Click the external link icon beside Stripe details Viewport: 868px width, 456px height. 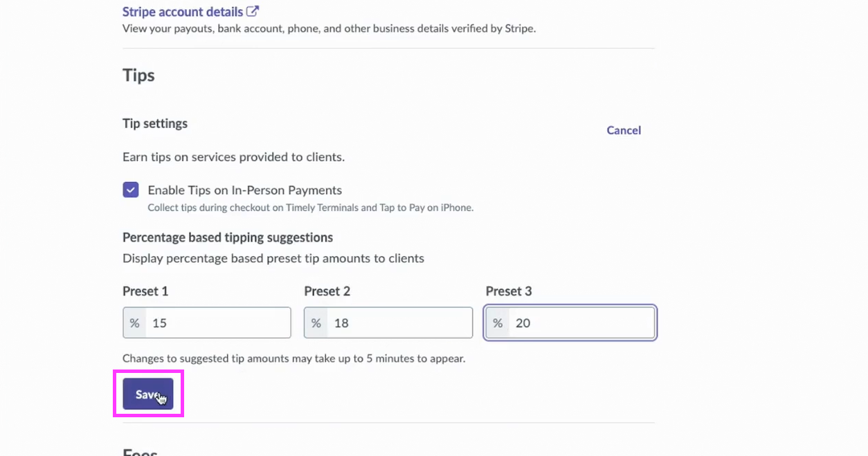253,11
